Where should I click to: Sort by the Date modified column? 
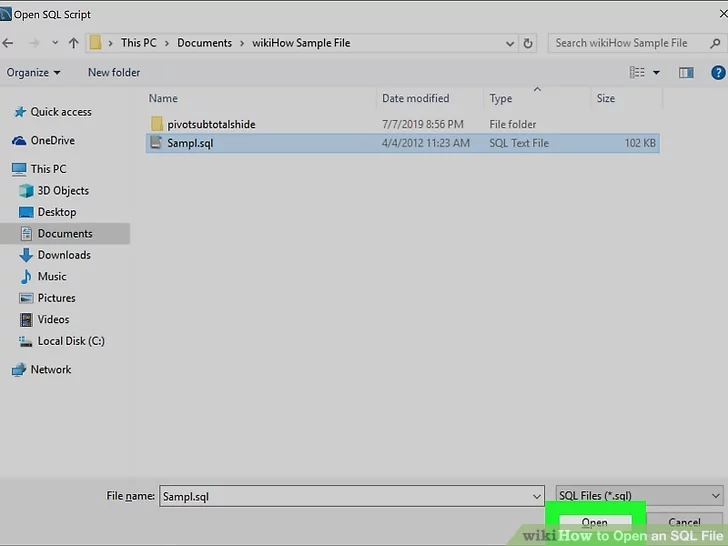click(x=415, y=98)
